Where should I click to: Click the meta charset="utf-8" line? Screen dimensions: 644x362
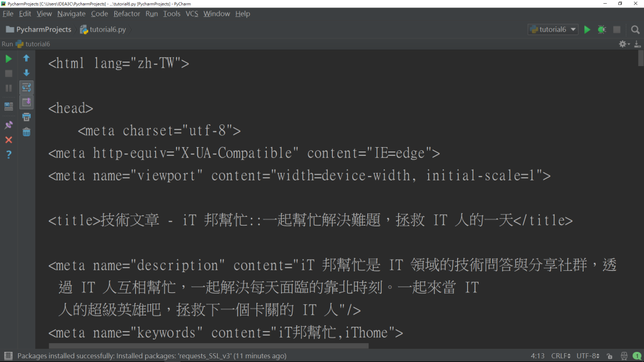click(159, 131)
